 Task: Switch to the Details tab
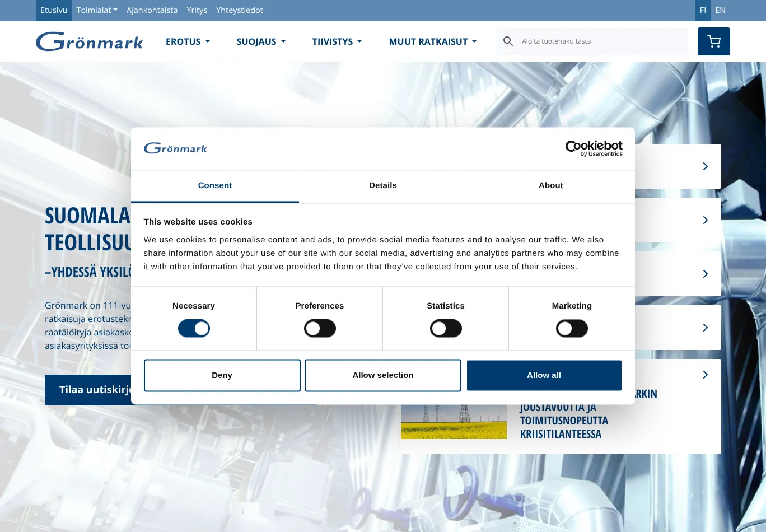(x=382, y=185)
